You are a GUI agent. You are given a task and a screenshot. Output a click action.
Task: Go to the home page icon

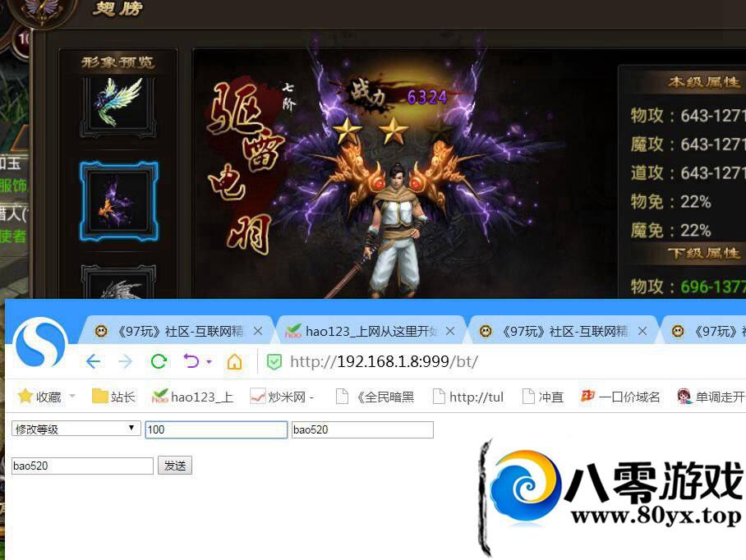coord(234,362)
